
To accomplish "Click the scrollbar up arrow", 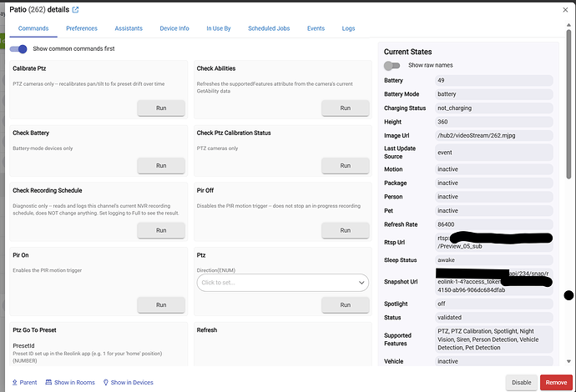I will [568, 25].
